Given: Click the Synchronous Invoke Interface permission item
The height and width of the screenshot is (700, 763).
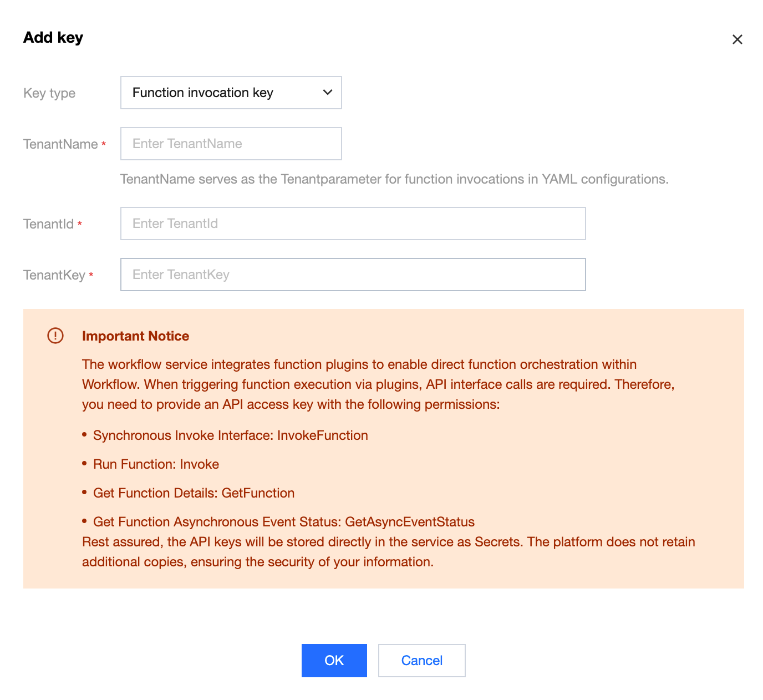Looking at the screenshot, I should 230,435.
